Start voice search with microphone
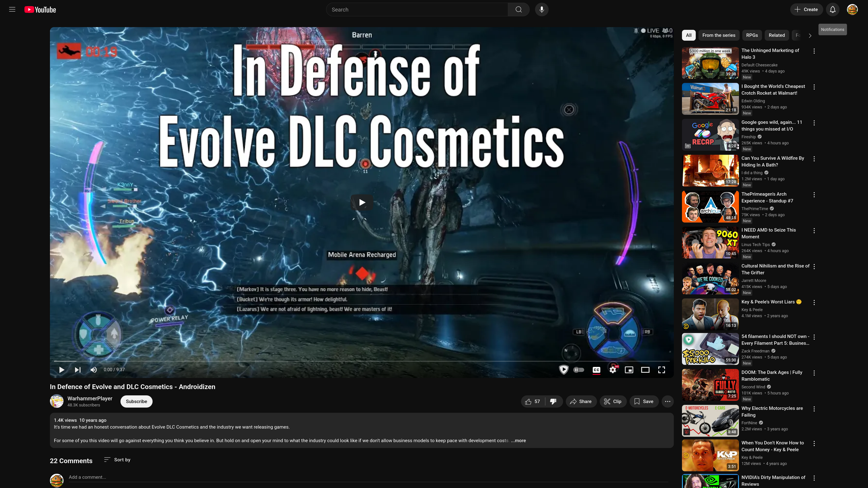Screen dimensions: 868x488 pyautogui.click(x=542, y=9)
